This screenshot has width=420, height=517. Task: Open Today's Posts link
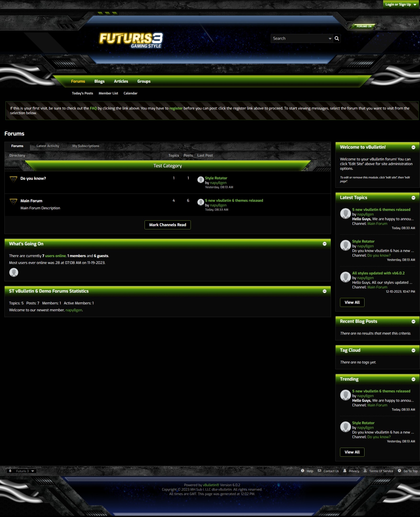coord(82,93)
